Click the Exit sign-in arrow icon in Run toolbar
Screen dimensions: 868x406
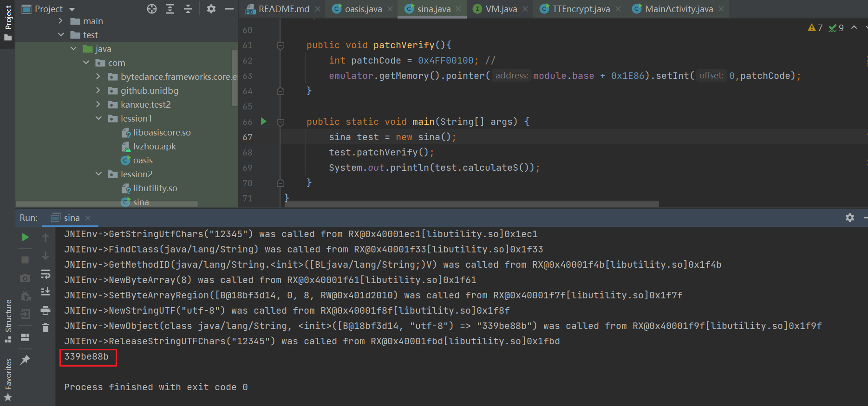tap(26, 314)
